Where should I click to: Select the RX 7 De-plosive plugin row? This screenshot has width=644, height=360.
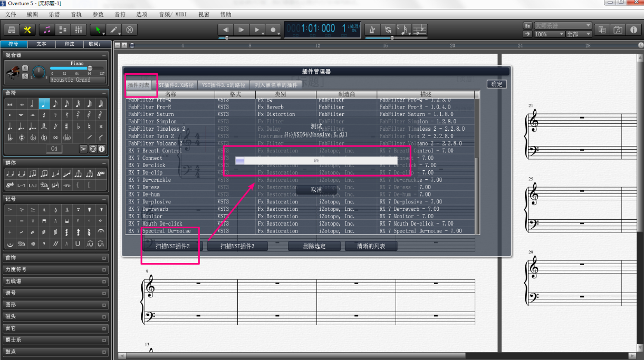click(x=301, y=201)
